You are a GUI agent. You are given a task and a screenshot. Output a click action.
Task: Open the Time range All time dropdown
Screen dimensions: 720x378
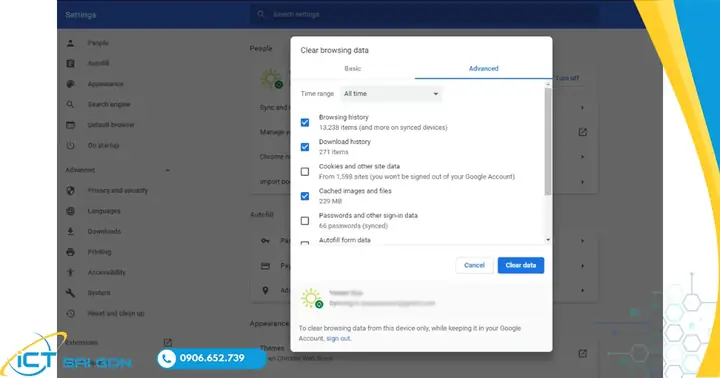[391, 94]
